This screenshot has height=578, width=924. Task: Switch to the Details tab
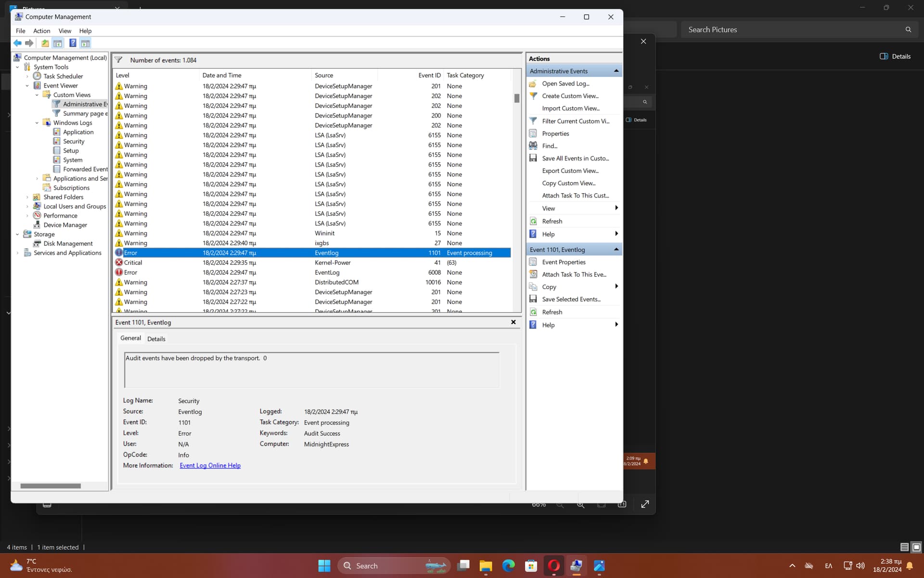click(x=156, y=339)
